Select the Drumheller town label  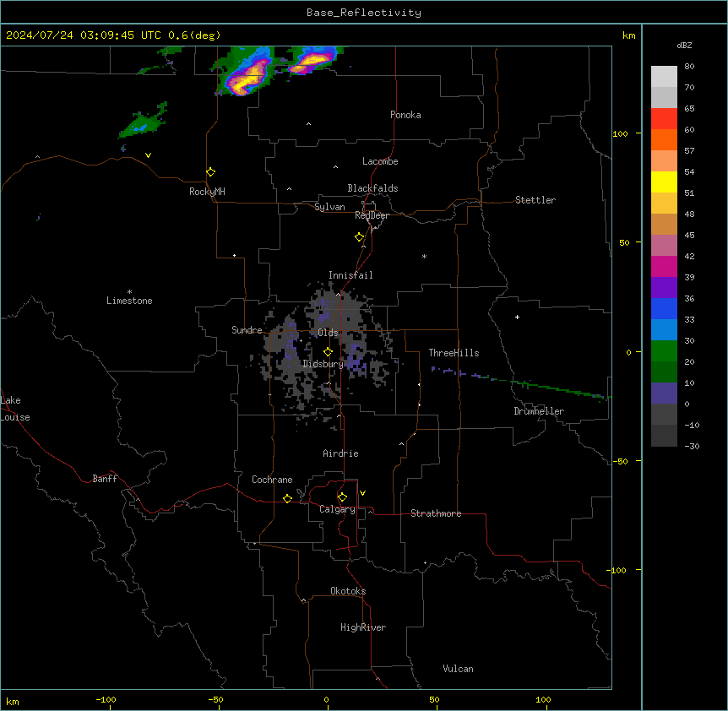(x=539, y=411)
